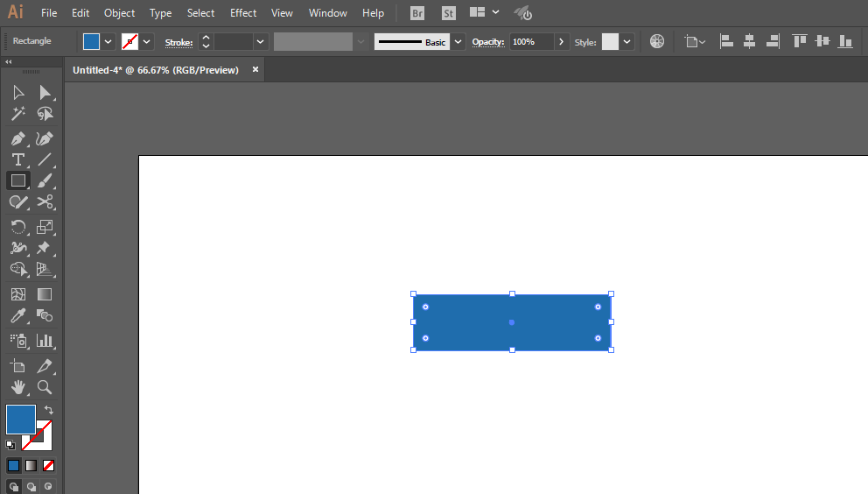Open the Object menu

(x=119, y=13)
